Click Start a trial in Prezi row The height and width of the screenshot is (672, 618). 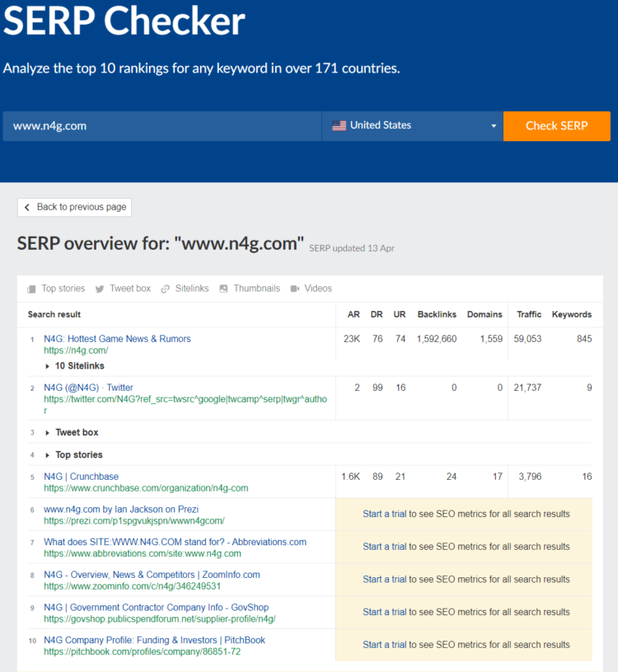(x=384, y=514)
